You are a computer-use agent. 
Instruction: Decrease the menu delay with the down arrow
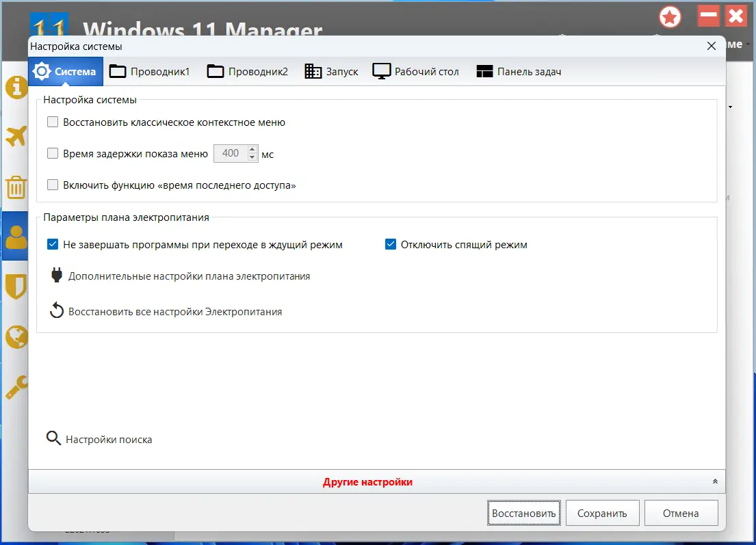pyautogui.click(x=252, y=157)
